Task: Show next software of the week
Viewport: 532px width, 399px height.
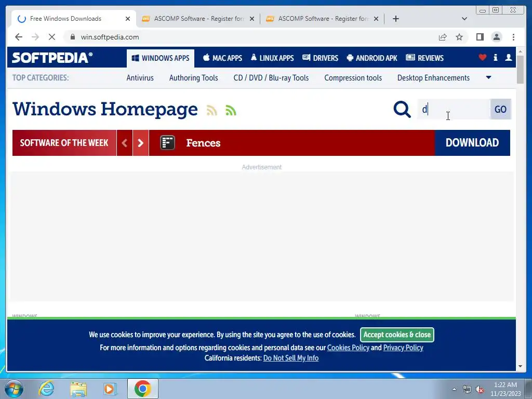Action: (141, 143)
